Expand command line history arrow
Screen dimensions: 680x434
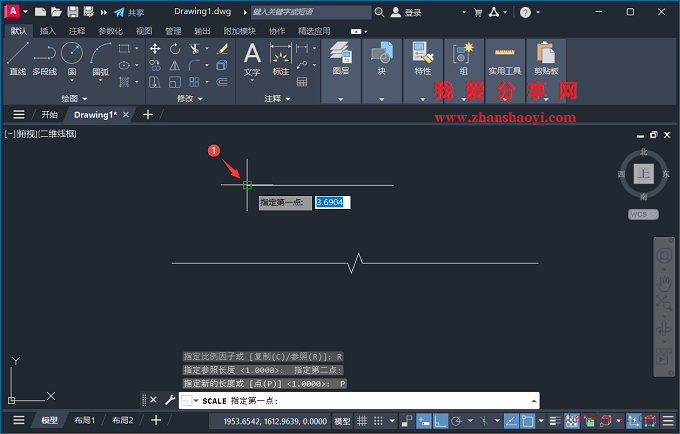pos(534,401)
